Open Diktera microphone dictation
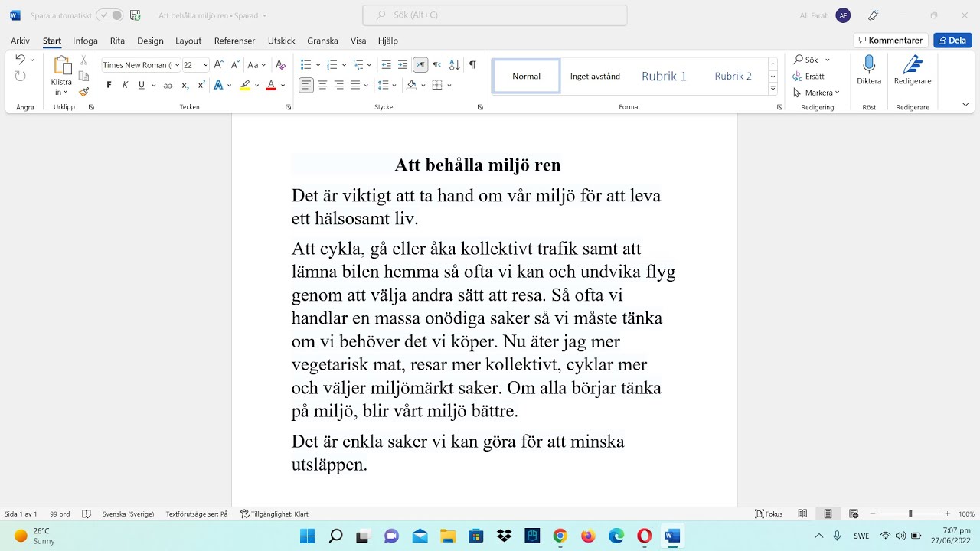The image size is (980, 551). tap(869, 70)
